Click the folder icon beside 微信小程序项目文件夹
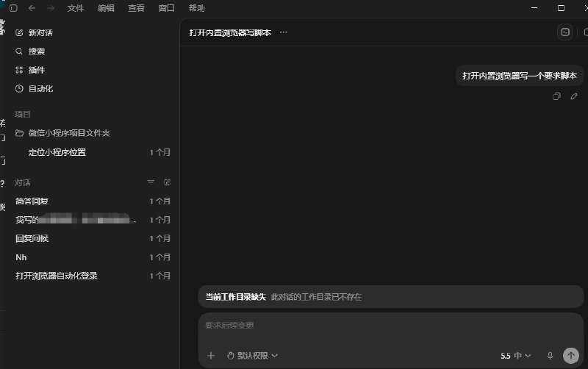 pos(20,133)
